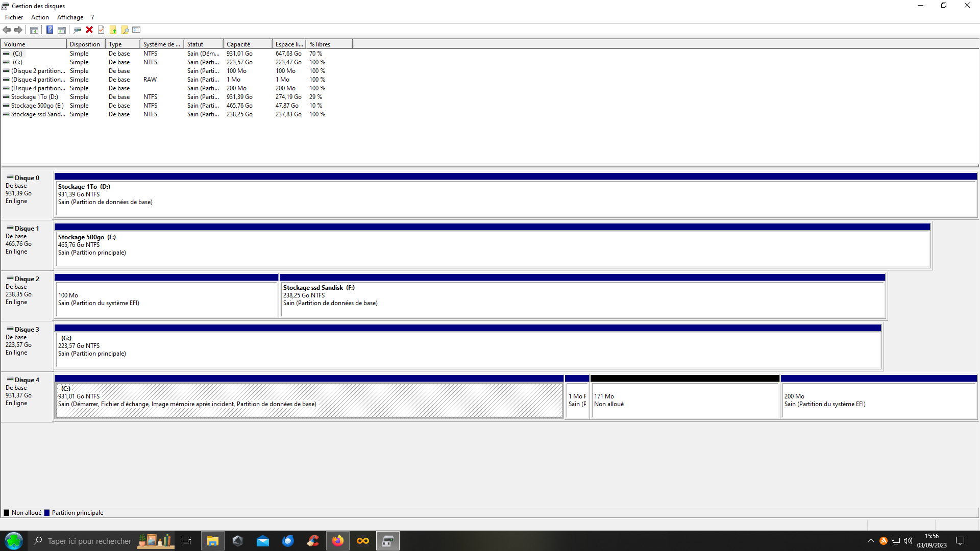Click the Disque 4 disk label
980x551 pixels.
(27, 380)
